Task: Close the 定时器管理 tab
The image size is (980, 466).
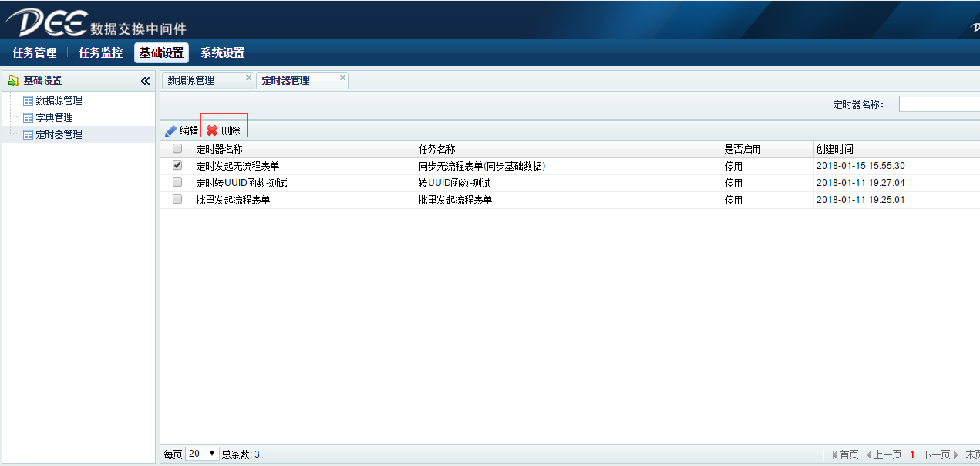Action: point(342,77)
